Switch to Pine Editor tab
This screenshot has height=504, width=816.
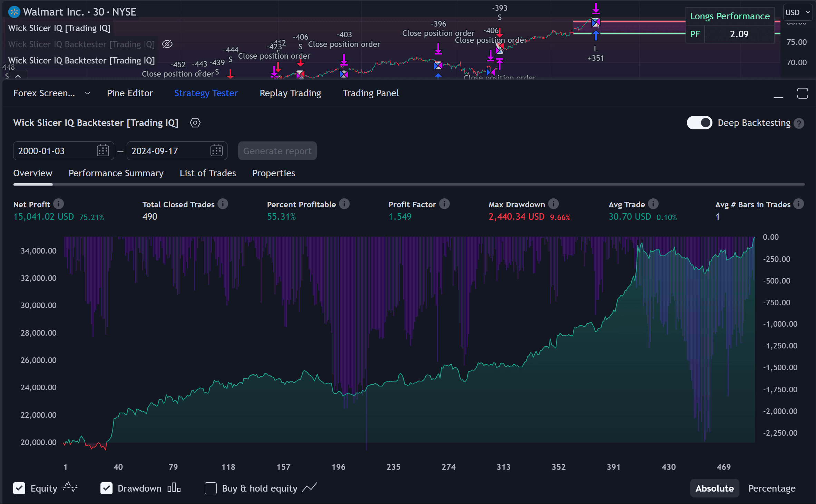(130, 93)
